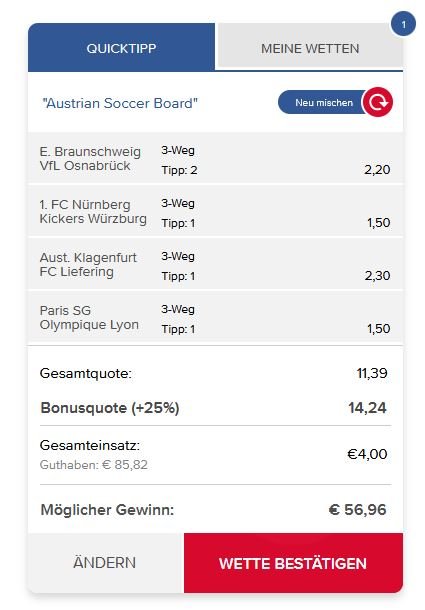Click the Austrian Soccer Board title
425x610 pixels.
tap(120, 103)
